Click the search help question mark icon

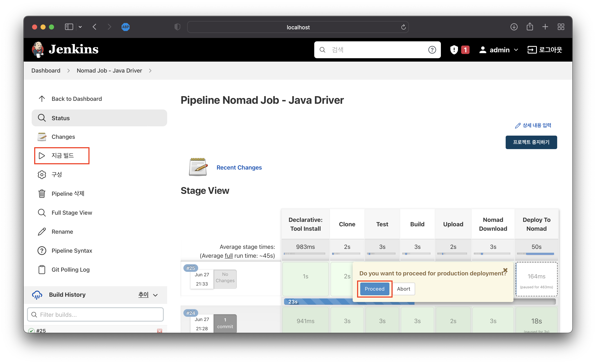point(432,50)
